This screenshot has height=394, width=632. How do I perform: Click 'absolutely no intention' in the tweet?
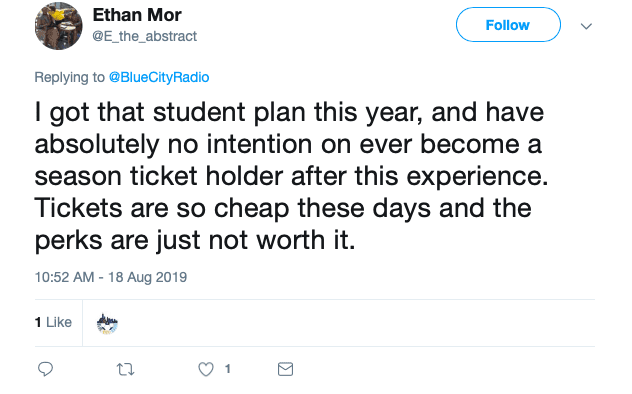pos(173,145)
